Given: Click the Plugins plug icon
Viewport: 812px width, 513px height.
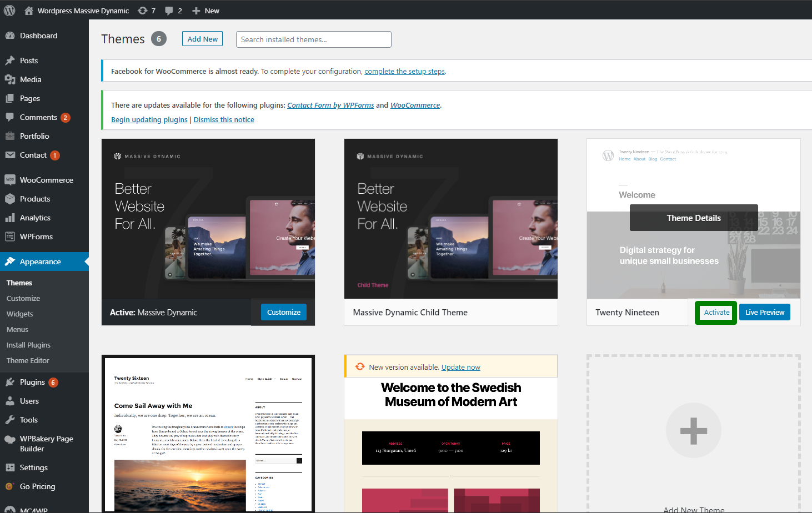Looking at the screenshot, I should 10,382.
